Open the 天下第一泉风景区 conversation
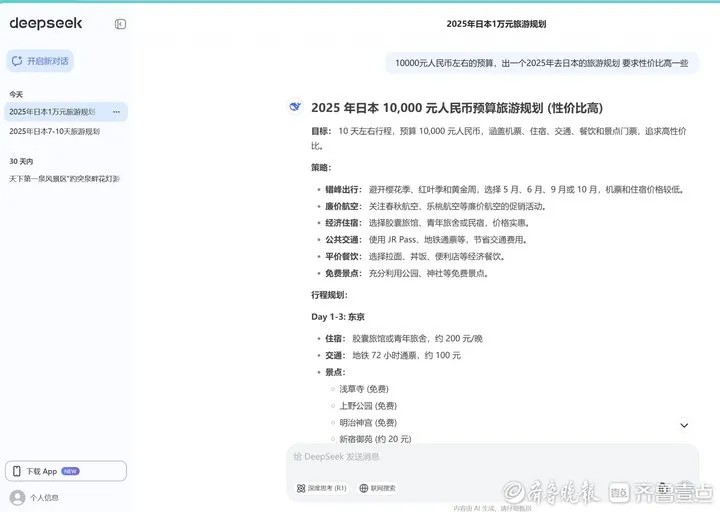 pos(64,179)
